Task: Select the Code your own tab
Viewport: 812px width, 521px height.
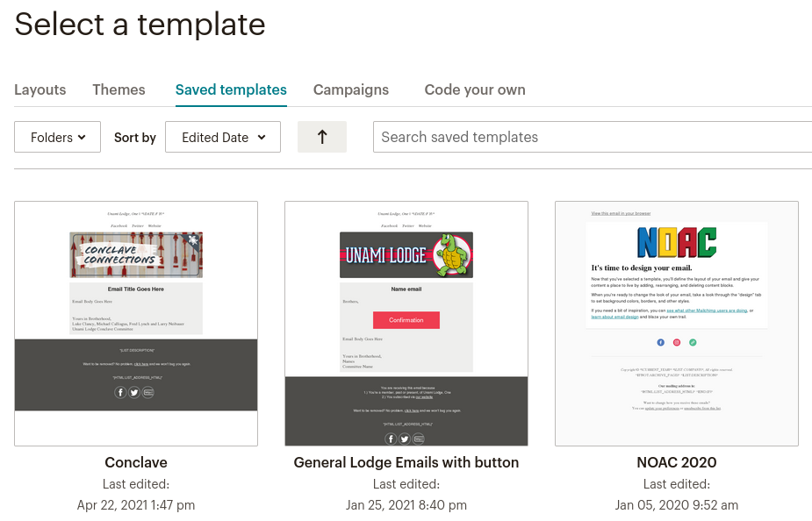Action: coord(475,89)
